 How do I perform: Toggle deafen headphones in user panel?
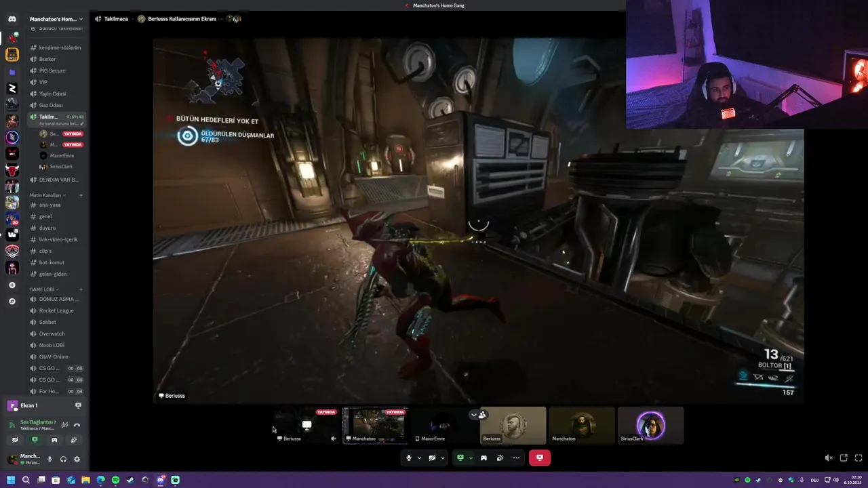point(63,459)
